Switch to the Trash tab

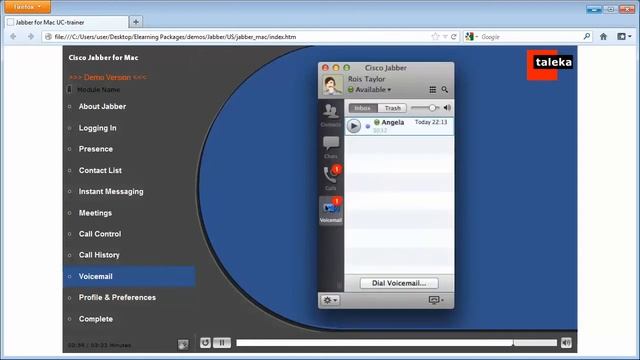pos(392,108)
